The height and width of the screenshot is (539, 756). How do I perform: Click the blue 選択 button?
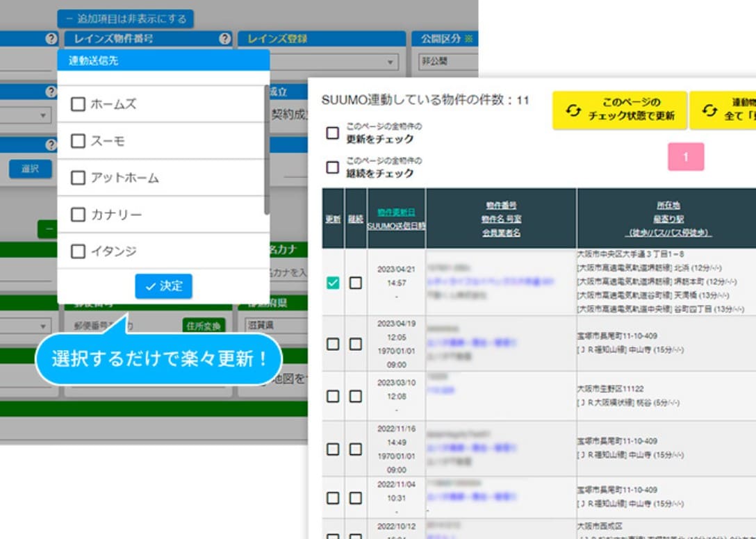pos(30,169)
